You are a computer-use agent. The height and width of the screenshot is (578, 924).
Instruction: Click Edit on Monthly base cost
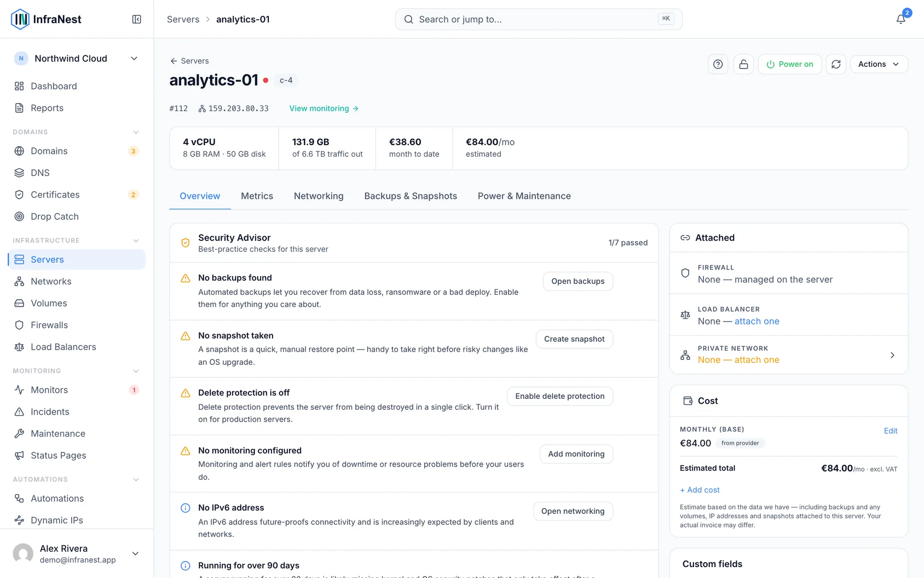pos(891,431)
